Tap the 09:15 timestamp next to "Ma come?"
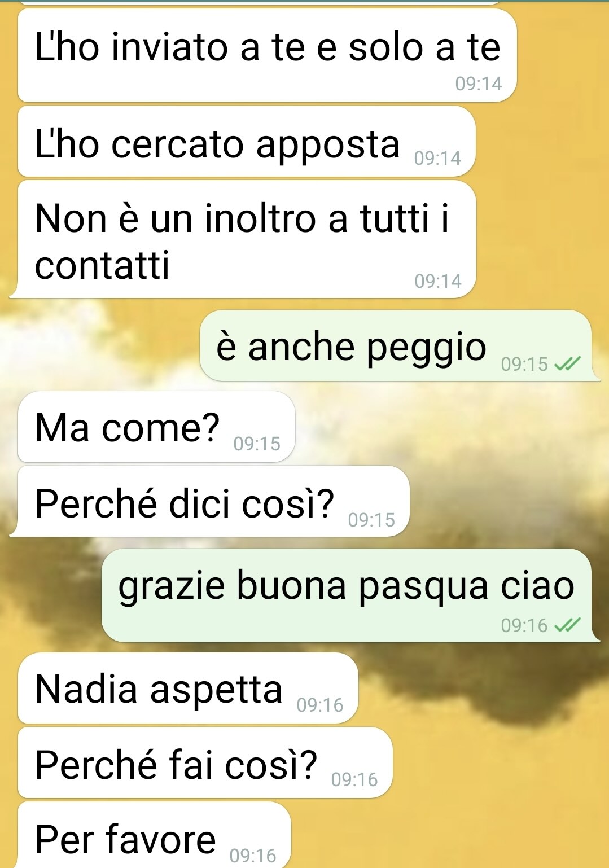 point(257,444)
